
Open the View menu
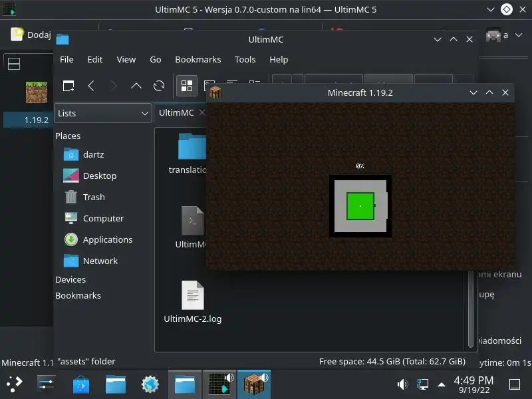click(x=126, y=59)
